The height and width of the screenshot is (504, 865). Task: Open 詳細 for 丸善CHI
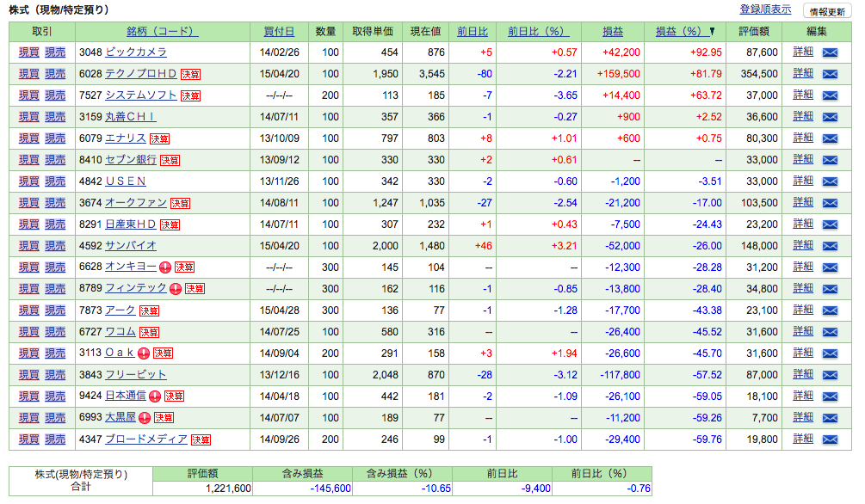(803, 116)
